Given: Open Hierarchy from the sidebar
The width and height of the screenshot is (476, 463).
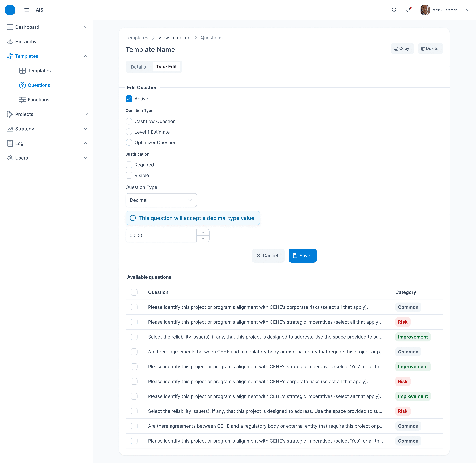Looking at the screenshot, I should [26, 42].
